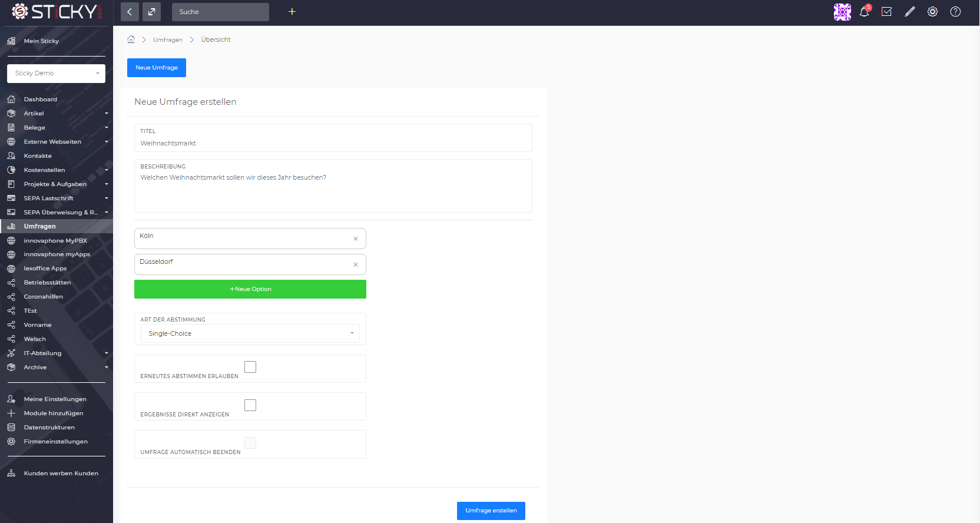The image size is (980, 523).
Task: Click the Datenstrukturen database icon
Action: tap(11, 428)
